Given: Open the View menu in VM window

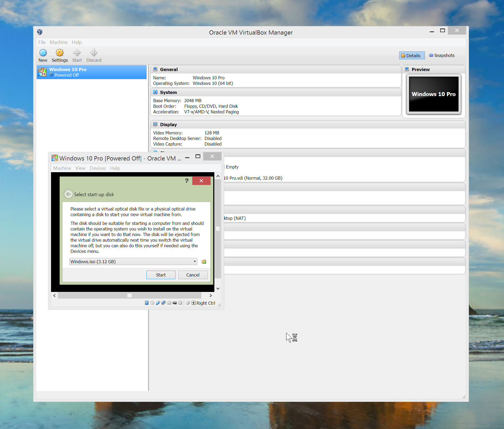Looking at the screenshot, I should (x=80, y=168).
